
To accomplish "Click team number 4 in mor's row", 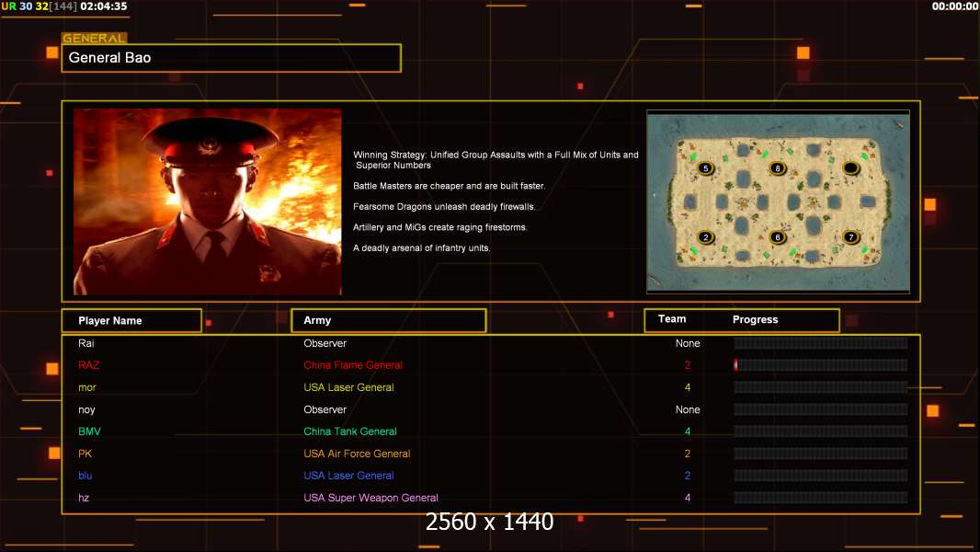I will pos(688,387).
